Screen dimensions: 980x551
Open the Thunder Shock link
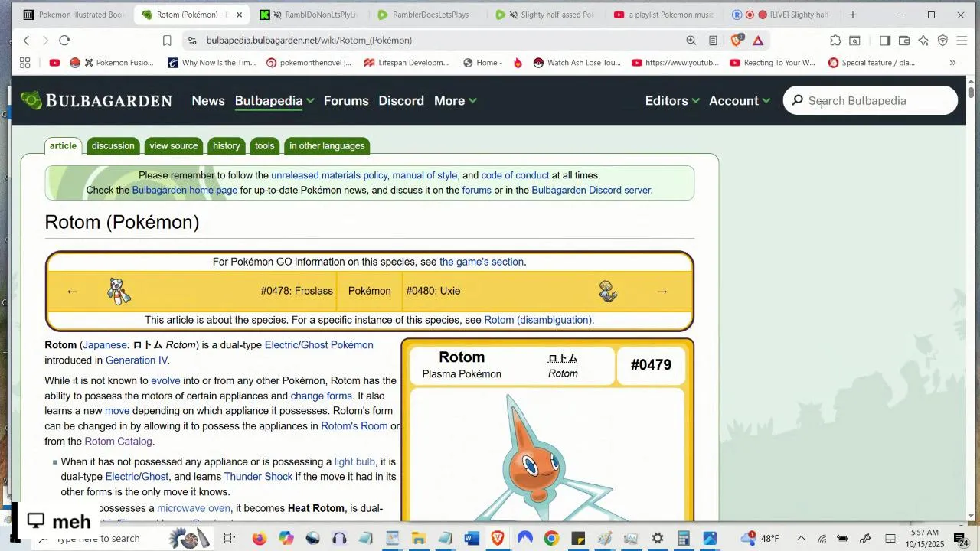pyautogui.click(x=258, y=477)
